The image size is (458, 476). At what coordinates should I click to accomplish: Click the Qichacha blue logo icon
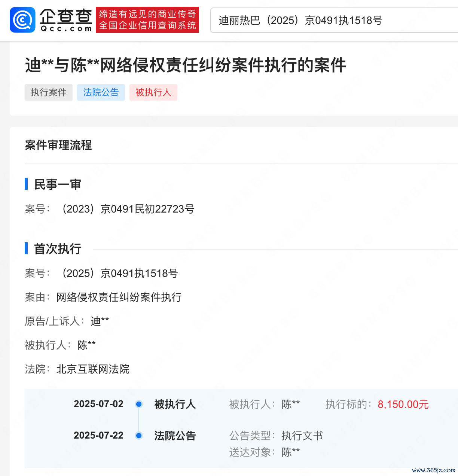[x=22, y=20]
